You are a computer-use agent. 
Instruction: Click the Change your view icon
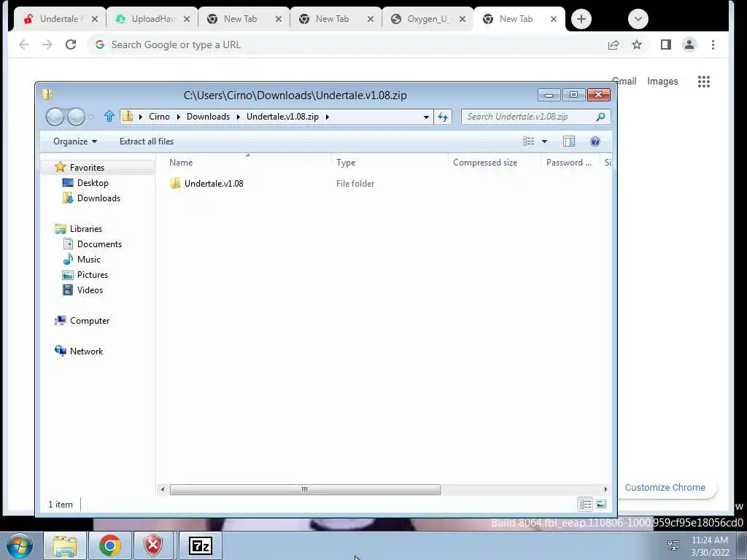pyautogui.click(x=528, y=141)
